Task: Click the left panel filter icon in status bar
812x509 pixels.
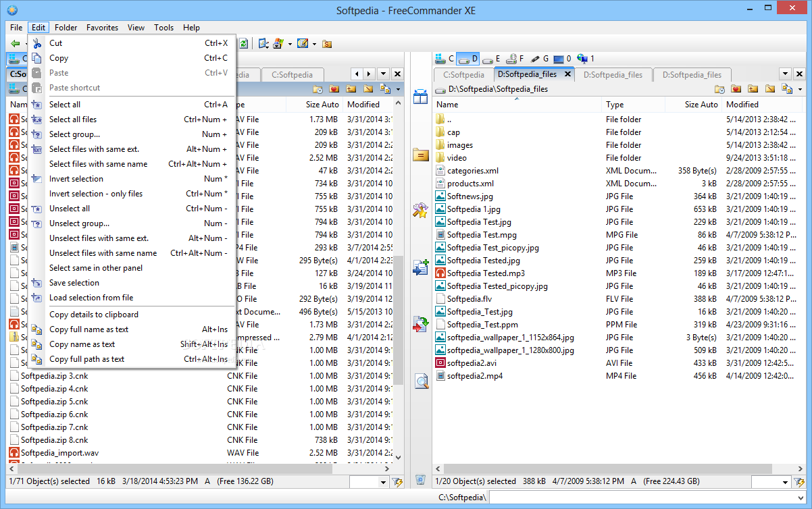Action: [x=397, y=482]
